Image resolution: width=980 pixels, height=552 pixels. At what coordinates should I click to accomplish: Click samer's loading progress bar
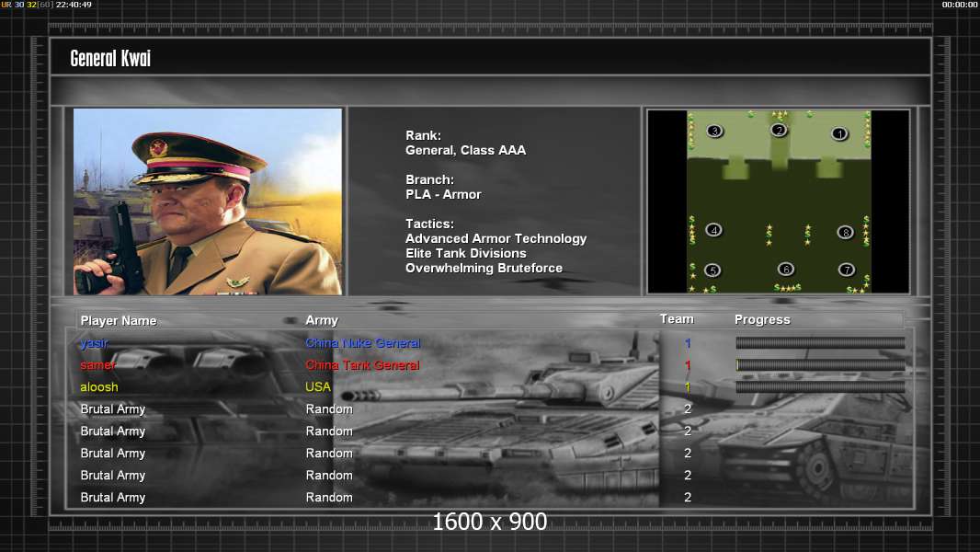pyautogui.click(x=820, y=365)
